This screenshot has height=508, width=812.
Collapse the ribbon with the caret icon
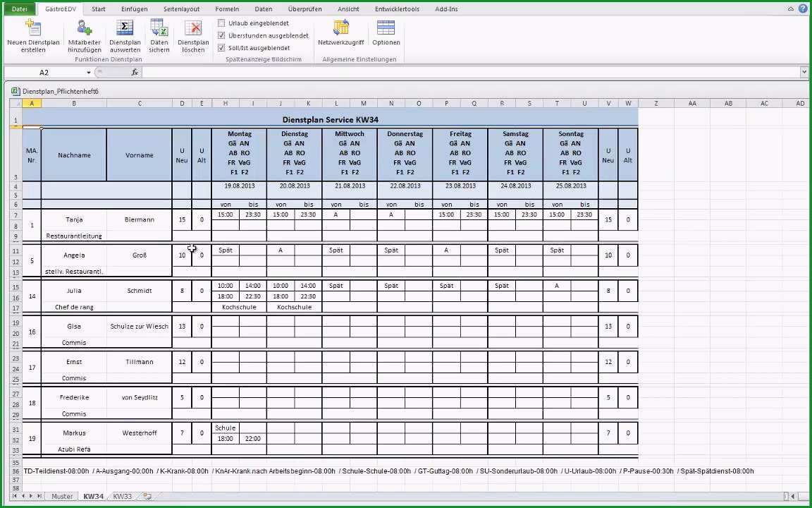click(791, 8)
